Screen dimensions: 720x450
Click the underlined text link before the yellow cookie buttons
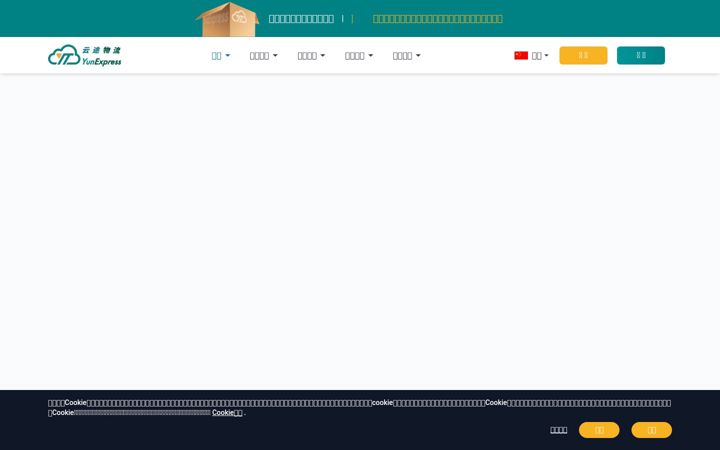558,430
